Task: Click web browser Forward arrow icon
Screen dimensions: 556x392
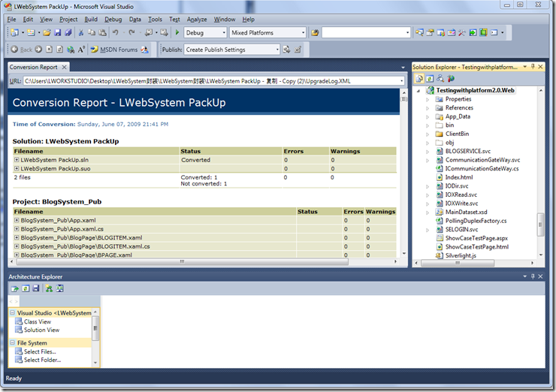Action: pyautogui.click(x=38, y=50)
